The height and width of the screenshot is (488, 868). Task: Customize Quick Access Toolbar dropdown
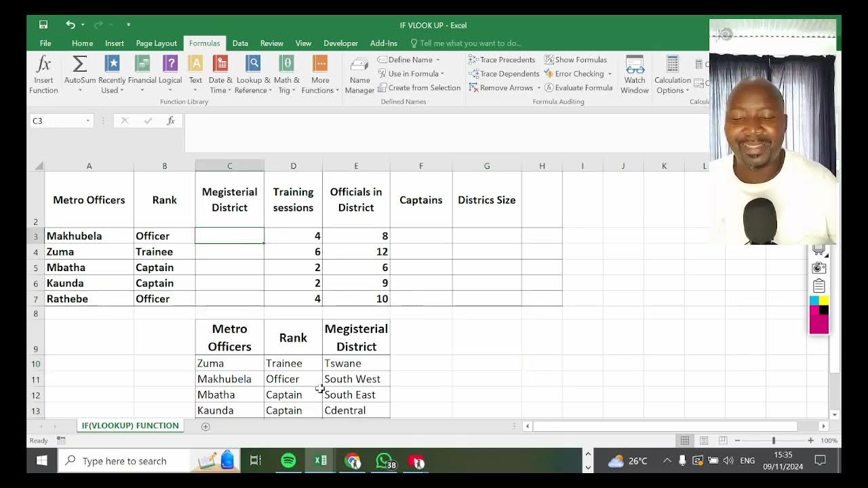(128, 25)
